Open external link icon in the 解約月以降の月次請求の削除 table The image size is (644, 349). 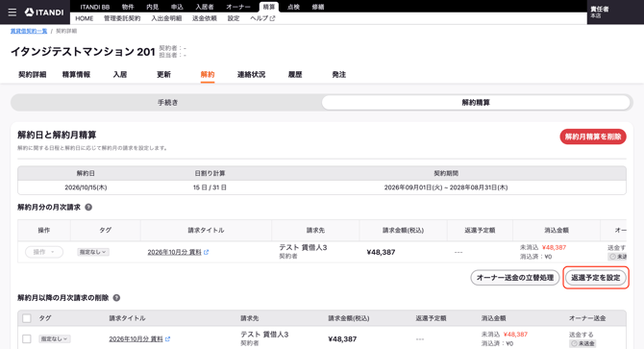coord(167,339)
